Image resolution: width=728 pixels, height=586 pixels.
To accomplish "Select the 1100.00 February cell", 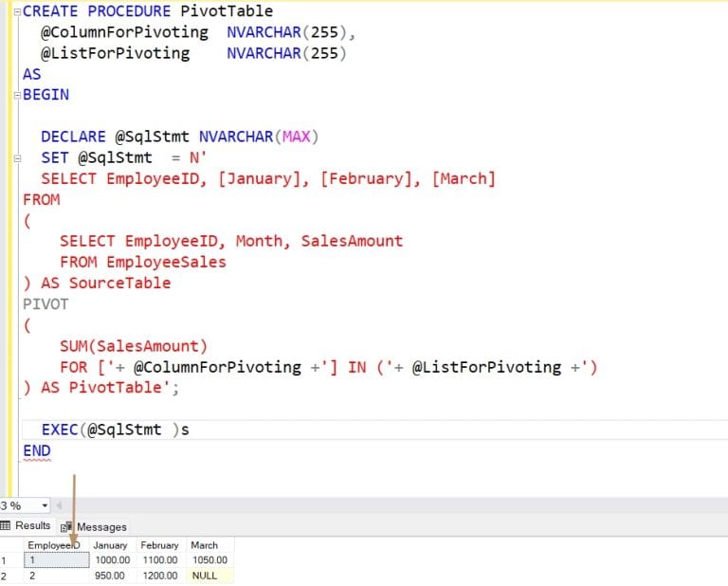I will [161, 560].
